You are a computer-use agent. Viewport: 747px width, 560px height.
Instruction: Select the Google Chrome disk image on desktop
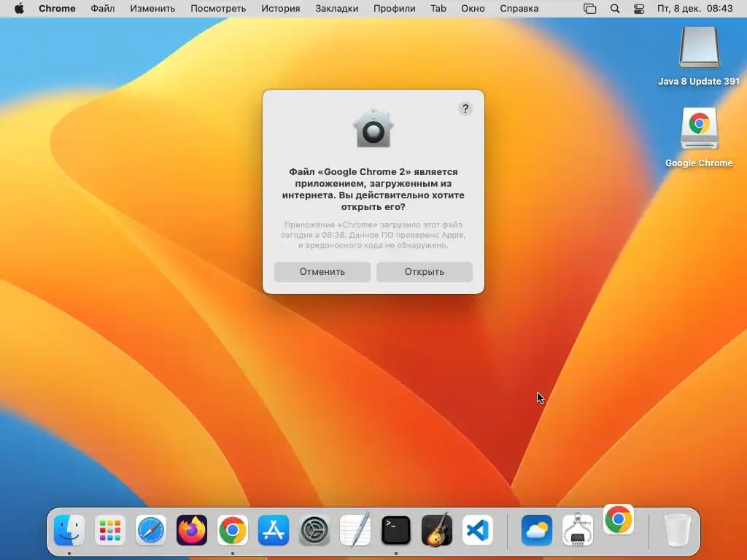coord(699,128)
